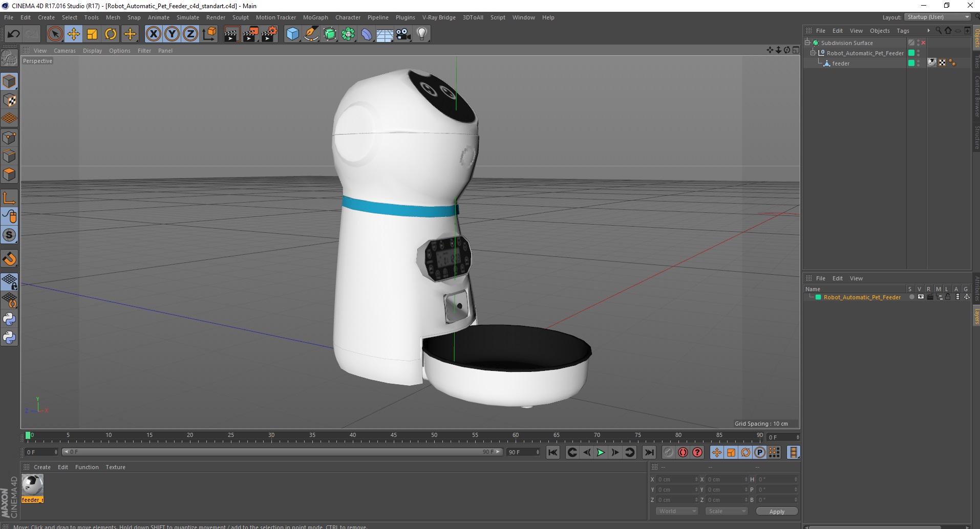This screenshot has width=980, height=529.
Task: Add a Light object bulb icon
Action: (422, 34)
